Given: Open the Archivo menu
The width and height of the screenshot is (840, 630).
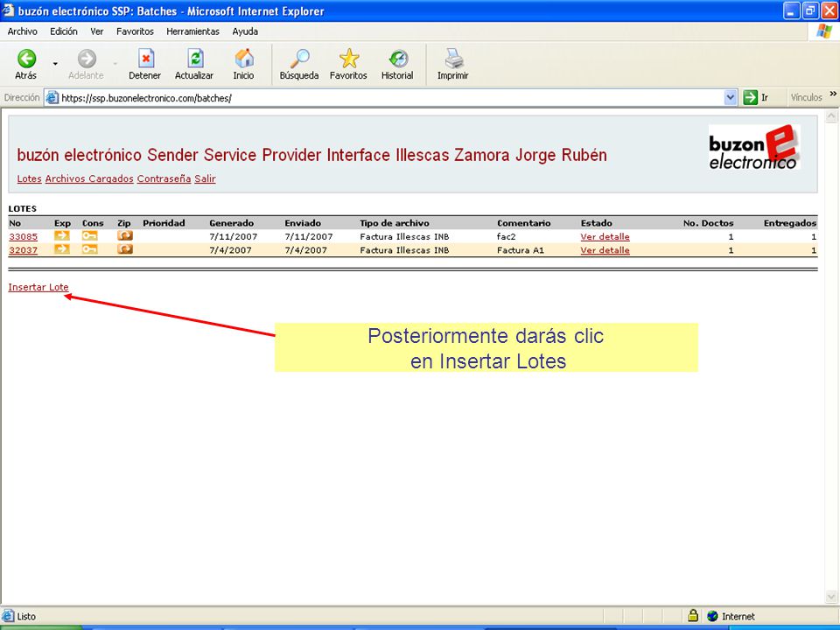Looking at the screenshot, I should coord(23,31).
